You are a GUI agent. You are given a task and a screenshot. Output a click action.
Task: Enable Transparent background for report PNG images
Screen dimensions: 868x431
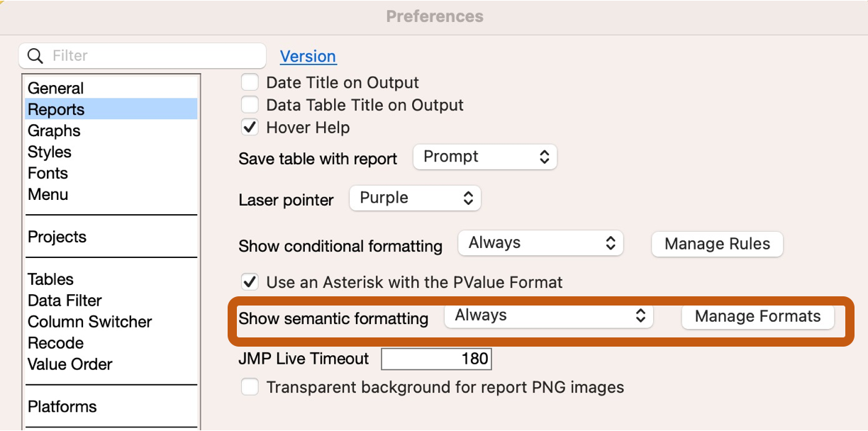250,387
